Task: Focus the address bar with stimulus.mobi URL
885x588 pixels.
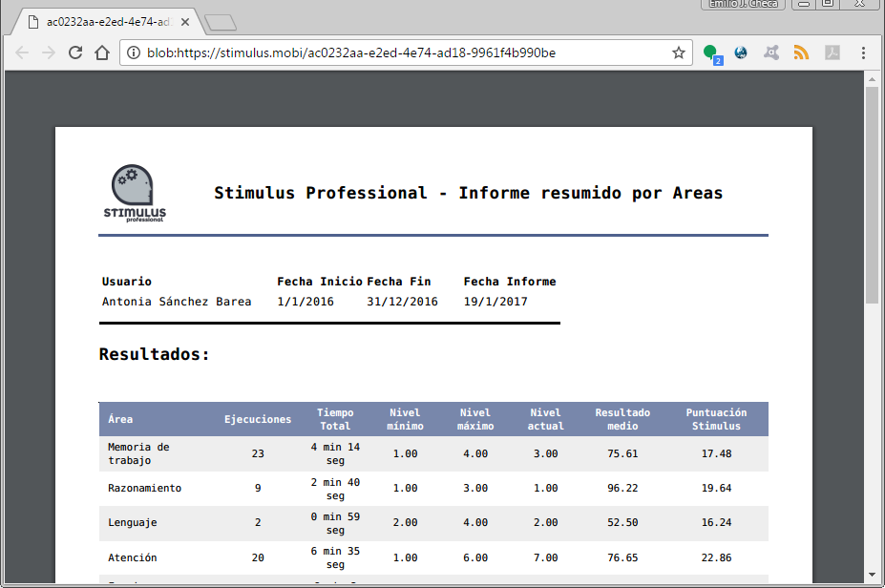Action: 382,52
